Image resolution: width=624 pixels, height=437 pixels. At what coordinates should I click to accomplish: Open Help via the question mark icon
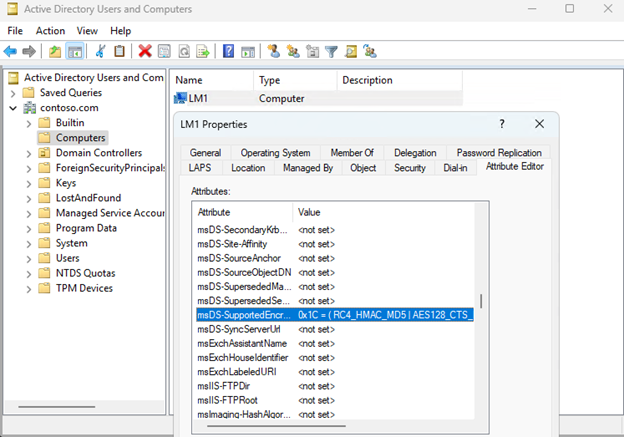229,51
